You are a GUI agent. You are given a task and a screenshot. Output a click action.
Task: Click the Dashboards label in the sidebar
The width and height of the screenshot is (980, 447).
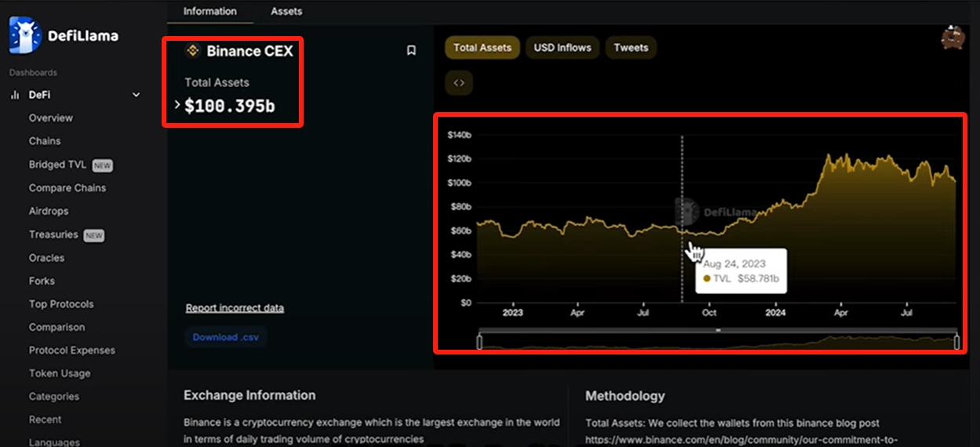click(33, 73)
